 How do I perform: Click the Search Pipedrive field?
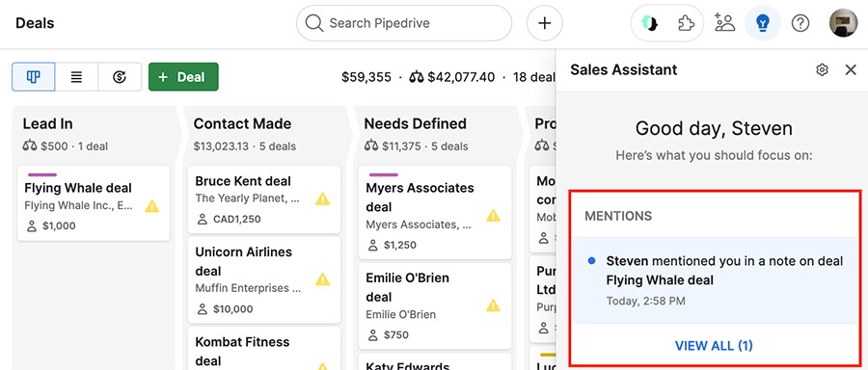(x=404, y=23)
